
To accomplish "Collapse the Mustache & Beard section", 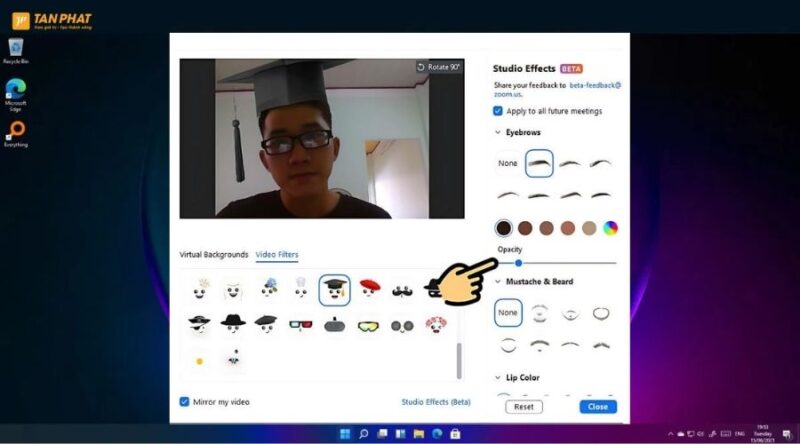I will tap(497, 281).
